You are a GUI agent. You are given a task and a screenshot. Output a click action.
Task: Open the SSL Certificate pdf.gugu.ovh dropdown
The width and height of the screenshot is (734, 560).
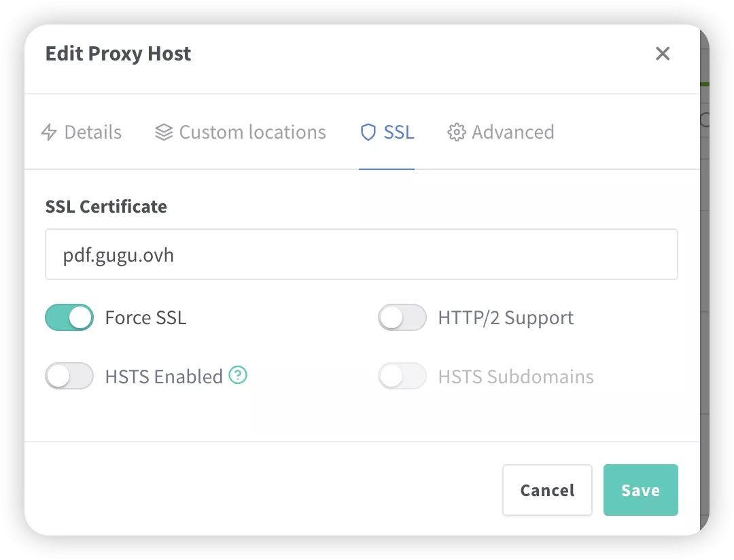(361, 255)
